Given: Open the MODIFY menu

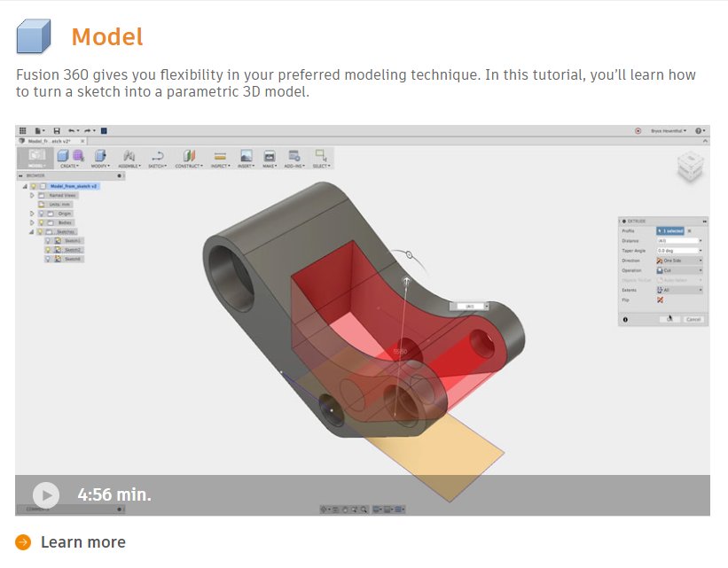Looking at the screenshot, I should pyautogui.click(x=100, y=166).
